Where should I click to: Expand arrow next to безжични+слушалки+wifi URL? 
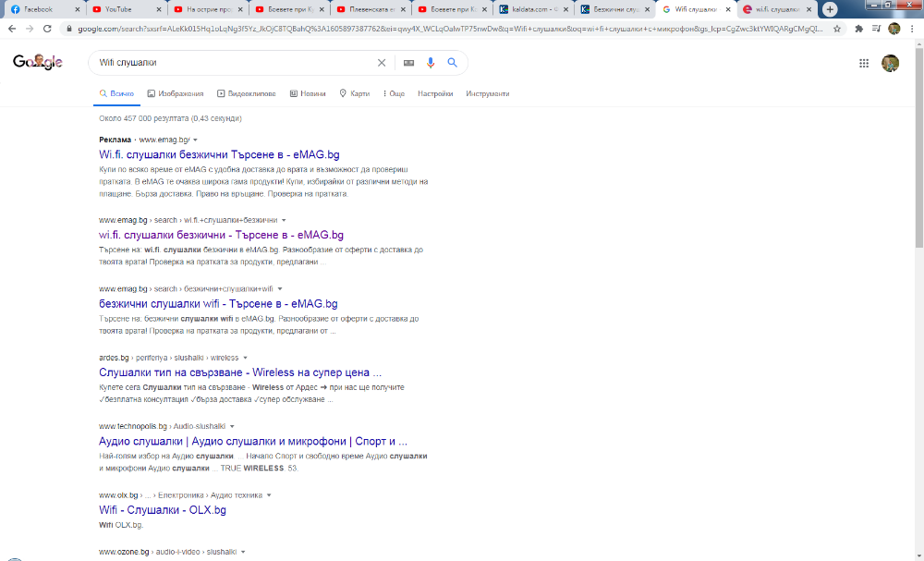click(x=280, y=289)
